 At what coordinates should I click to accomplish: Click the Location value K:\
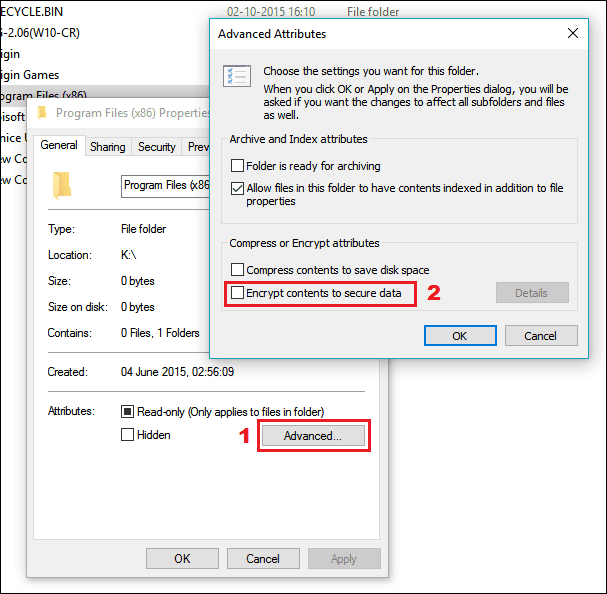(129, 255)
